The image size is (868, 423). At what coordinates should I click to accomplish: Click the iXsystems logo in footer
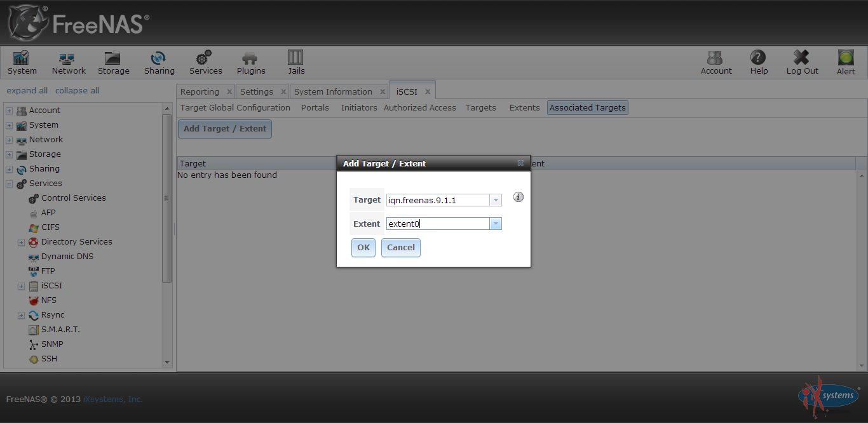829,395
